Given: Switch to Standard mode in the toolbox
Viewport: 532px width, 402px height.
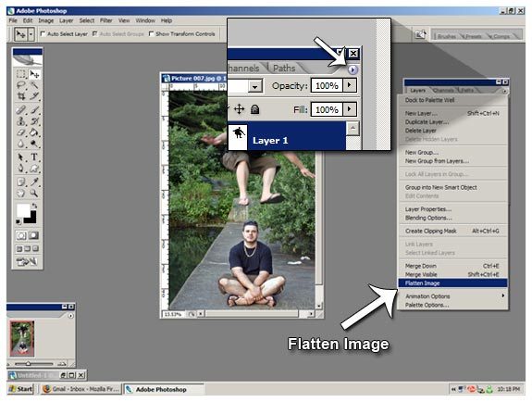Looking at the screenshot, I should (21, 235).
